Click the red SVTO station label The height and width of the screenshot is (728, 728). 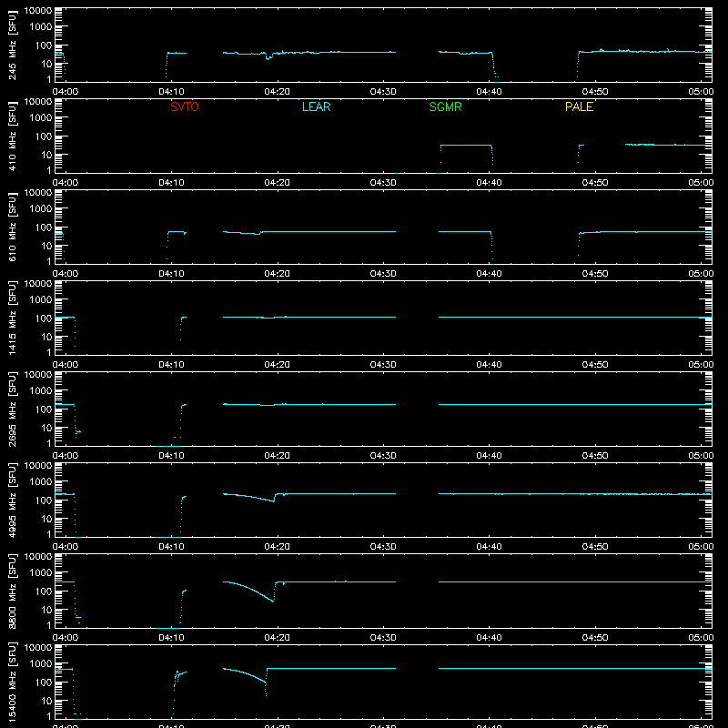point(185,106)
